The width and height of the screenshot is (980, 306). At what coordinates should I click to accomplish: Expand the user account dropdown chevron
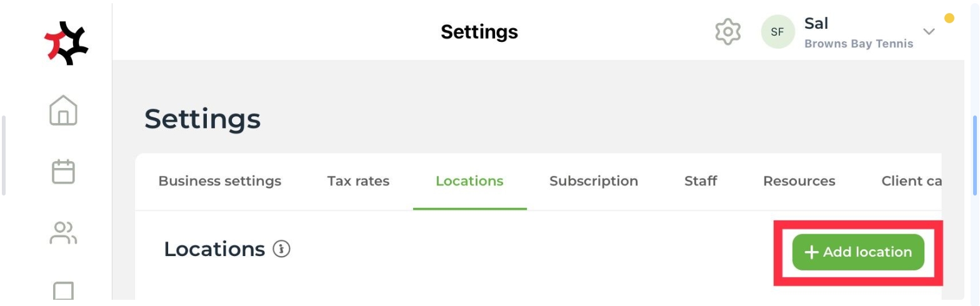(929, 32)
